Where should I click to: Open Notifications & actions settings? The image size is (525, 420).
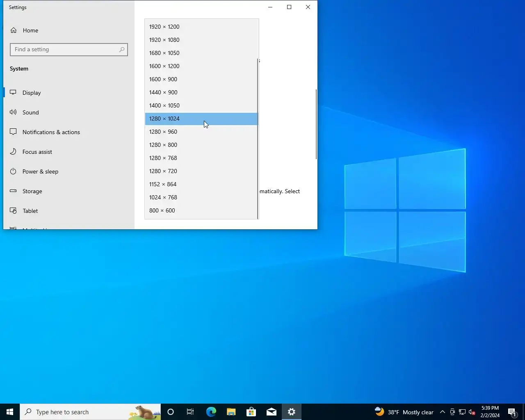coord(69,132)
